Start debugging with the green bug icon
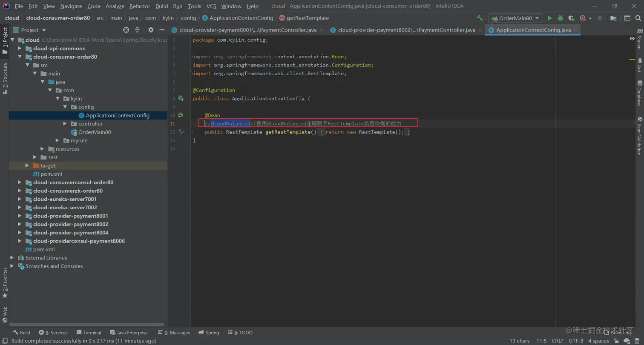The image size is (644, 345). pyautogui.click(x=561, y=18)
